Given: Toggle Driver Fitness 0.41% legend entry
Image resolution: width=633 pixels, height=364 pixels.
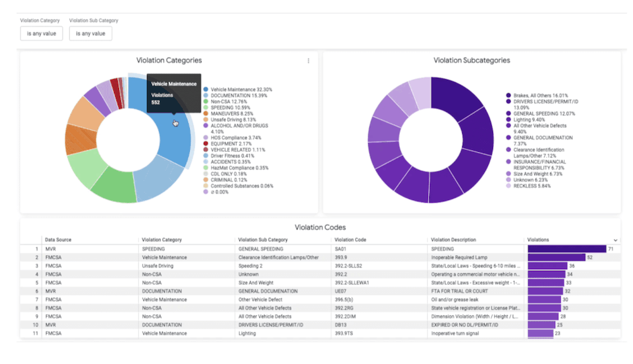Looking at the screenshot, I should click(229, 156).
